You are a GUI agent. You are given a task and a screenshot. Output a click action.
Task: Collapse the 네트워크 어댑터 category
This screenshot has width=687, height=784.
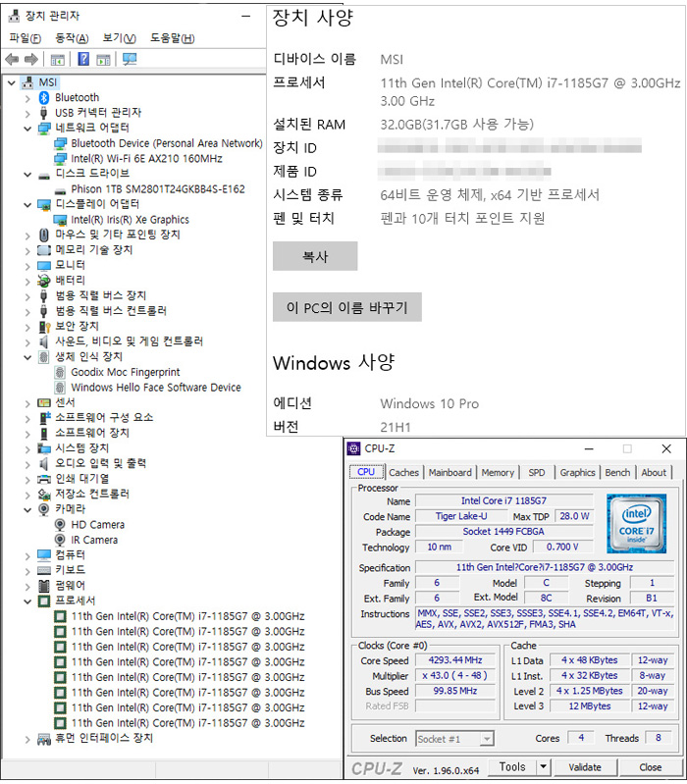click(27, 129)
